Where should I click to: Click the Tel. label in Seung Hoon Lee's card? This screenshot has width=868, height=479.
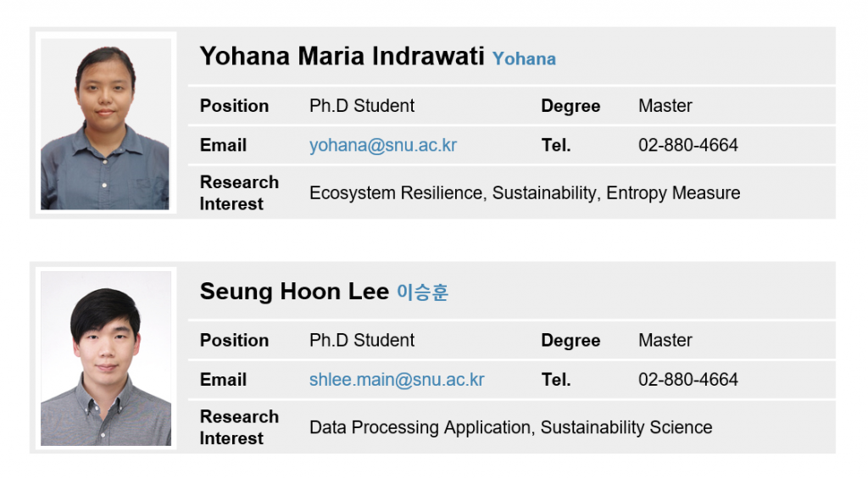pos(556,380)
